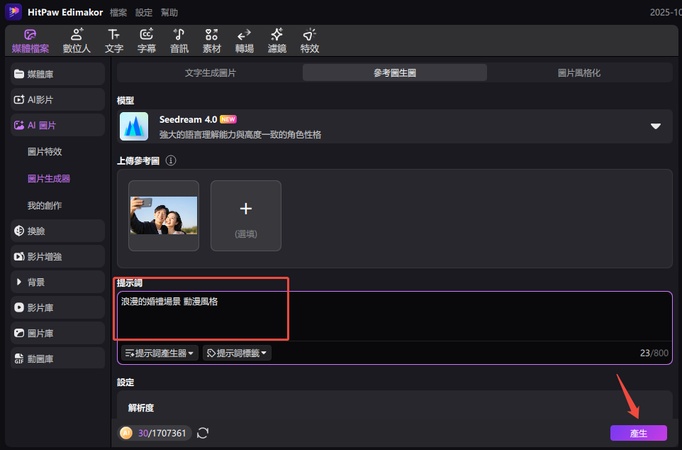The width and height of the screenshot is (682, 450).
Task: Open the 提示詞產生器 dropdown
Action: tap(159, 353)
